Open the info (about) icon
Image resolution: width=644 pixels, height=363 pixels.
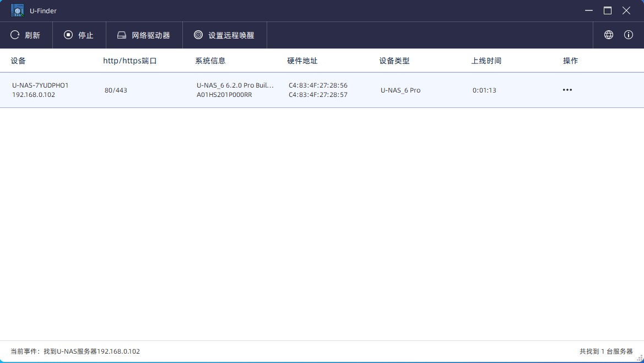click(629, 35)
